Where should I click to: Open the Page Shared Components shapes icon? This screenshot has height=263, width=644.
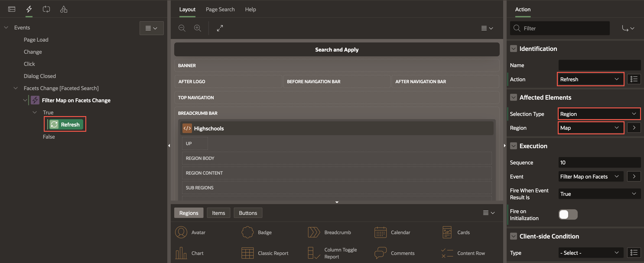pos(63,9)
